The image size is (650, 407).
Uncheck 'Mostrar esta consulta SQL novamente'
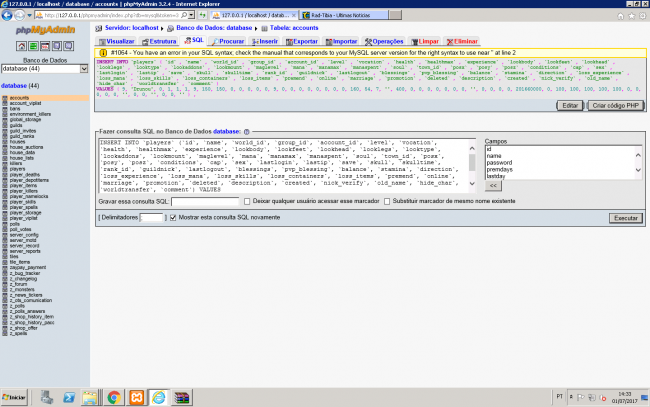click(x=173, y=218)
